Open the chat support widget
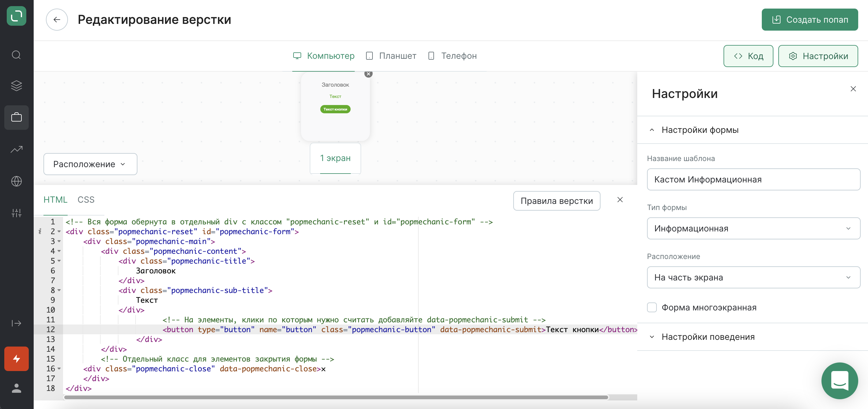 840,381
